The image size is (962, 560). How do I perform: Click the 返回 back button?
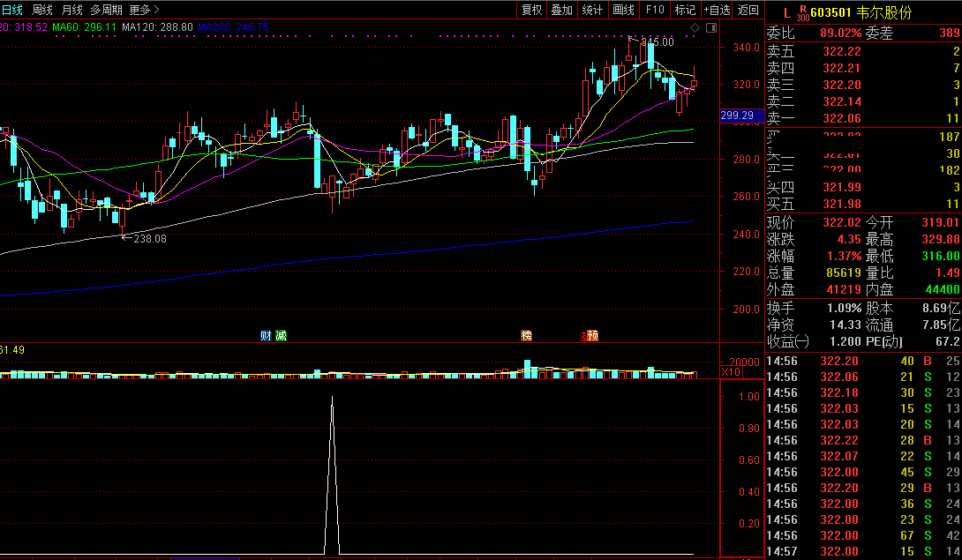(748, 10)
